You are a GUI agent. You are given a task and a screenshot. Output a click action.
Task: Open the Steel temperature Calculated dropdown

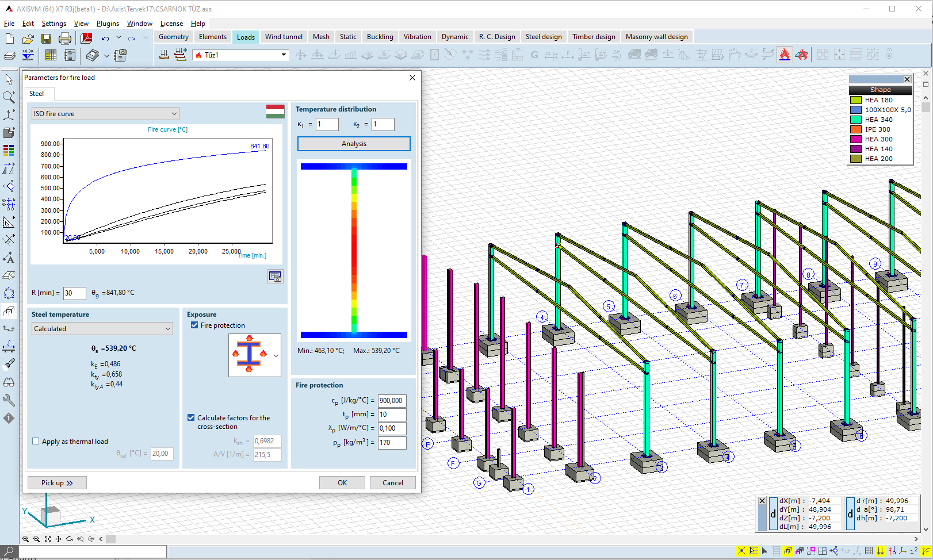pyautogui.click(x=102, y=328)
